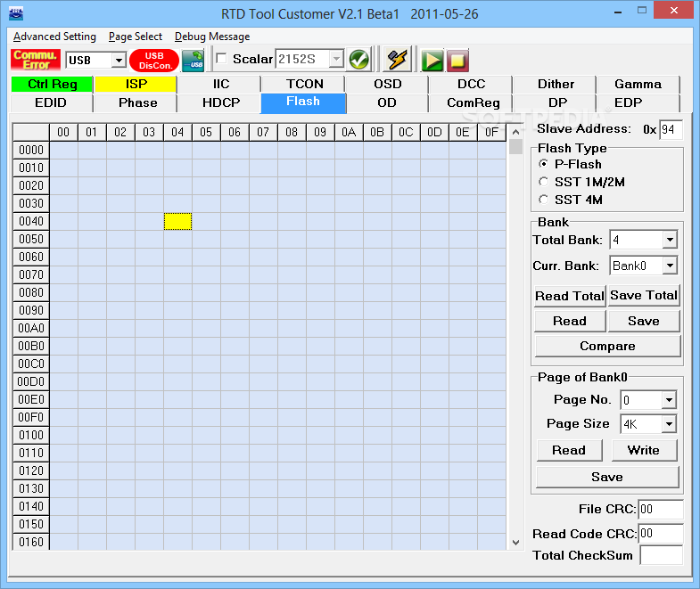Switch to the Phase tab
Image resolution: width=700 pixels, height=589 pixels.
click(137, 102)
